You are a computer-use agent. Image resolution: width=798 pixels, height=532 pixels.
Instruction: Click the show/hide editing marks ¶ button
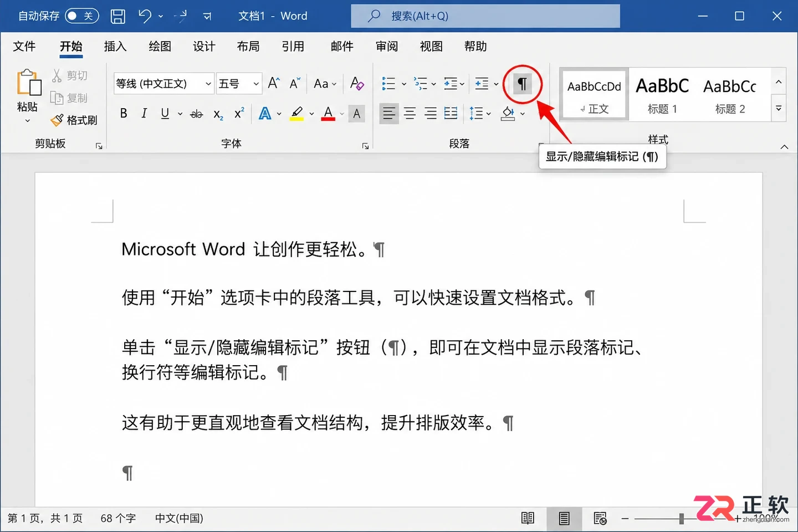point(522,84)
